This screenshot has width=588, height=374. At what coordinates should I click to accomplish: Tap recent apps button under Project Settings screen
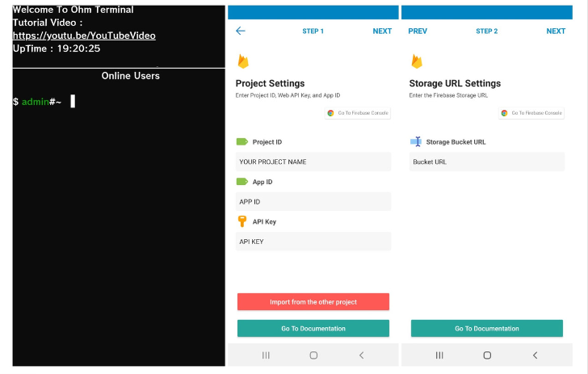(x=266, y=355)
